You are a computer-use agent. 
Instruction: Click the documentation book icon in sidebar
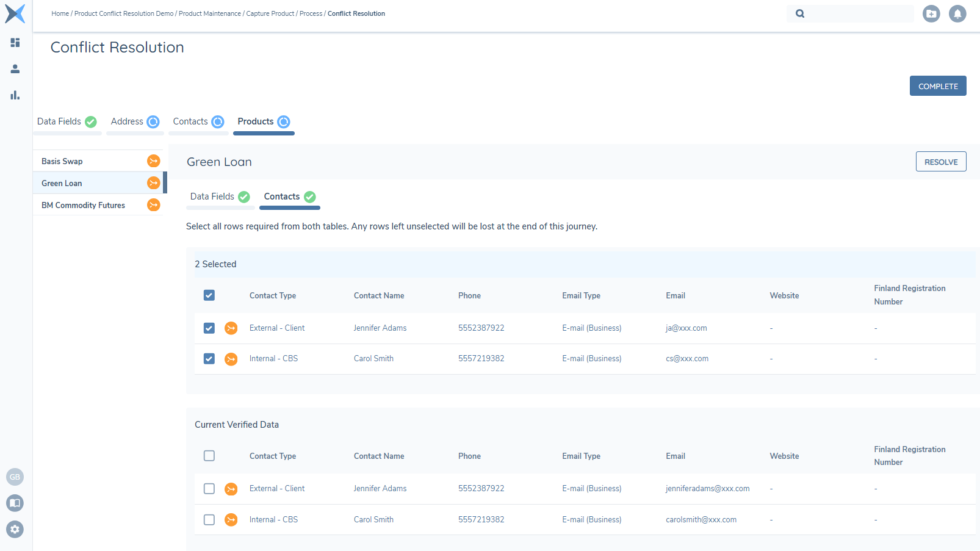coord(15,503)
